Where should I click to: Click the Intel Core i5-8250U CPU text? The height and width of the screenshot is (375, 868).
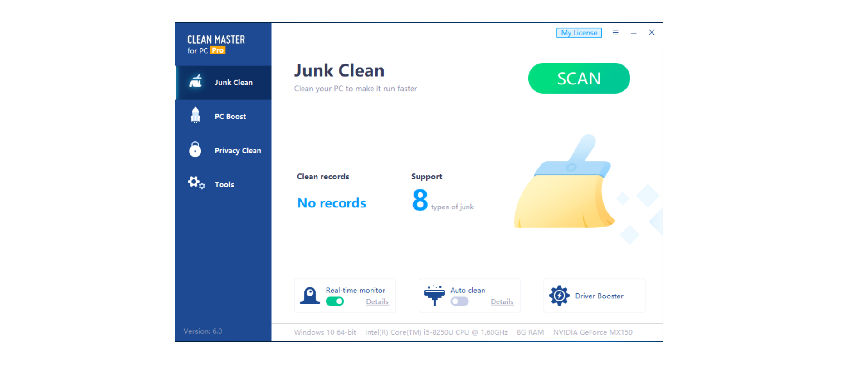[x=436, y=332]
